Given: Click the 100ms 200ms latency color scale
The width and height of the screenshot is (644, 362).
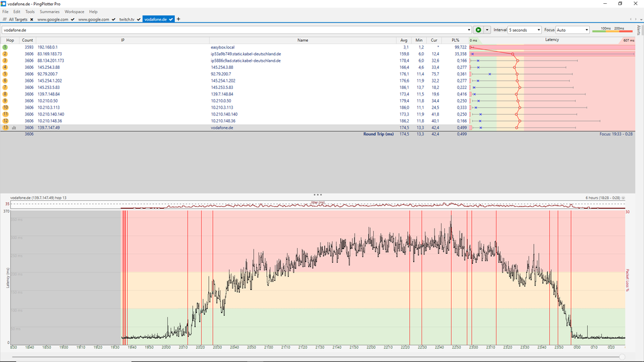Looking at the screenshot, I should coord(612,30).
